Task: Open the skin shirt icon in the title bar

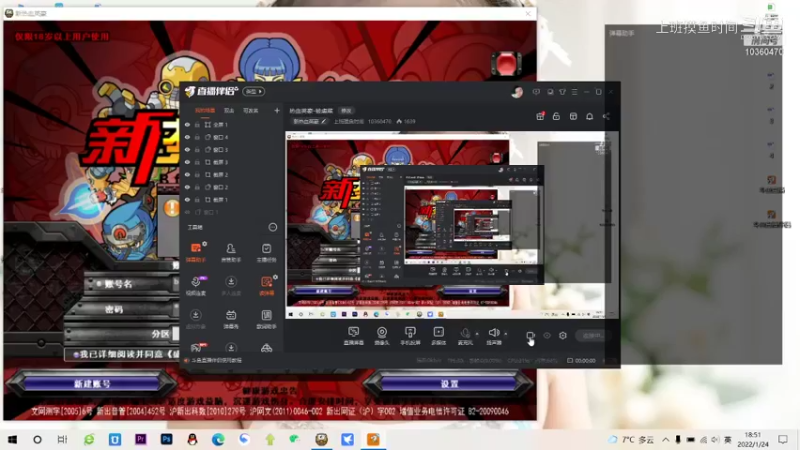Action: 562,92
